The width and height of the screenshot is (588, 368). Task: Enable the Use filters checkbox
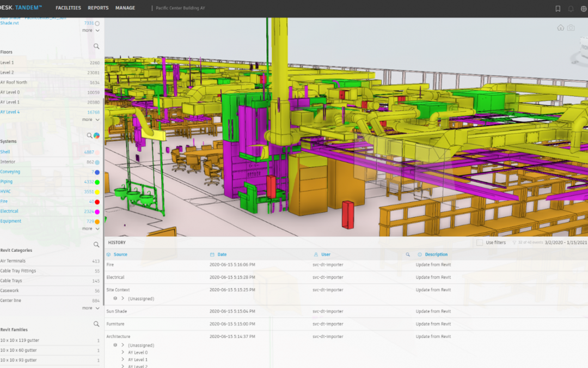tap(480, 243)
